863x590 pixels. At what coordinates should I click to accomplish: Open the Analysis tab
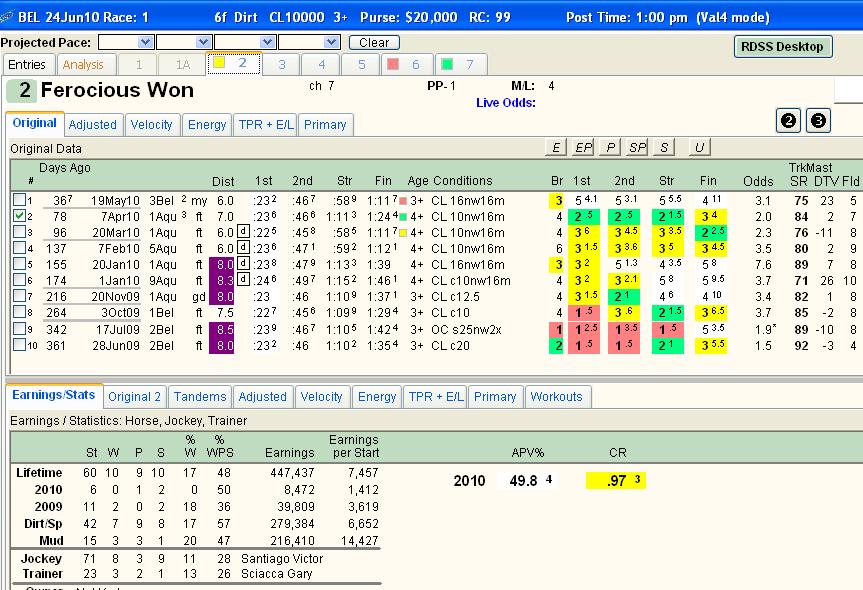click(x=83, y=64)
